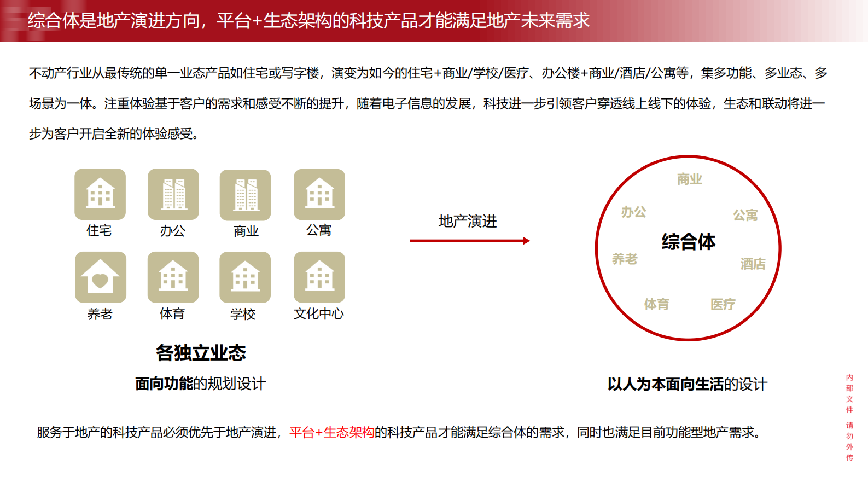Image resolution: width=868 pixels, height=488 pixels.
Task: Click 养老 inside the red circle
Action: click(625, 259)
